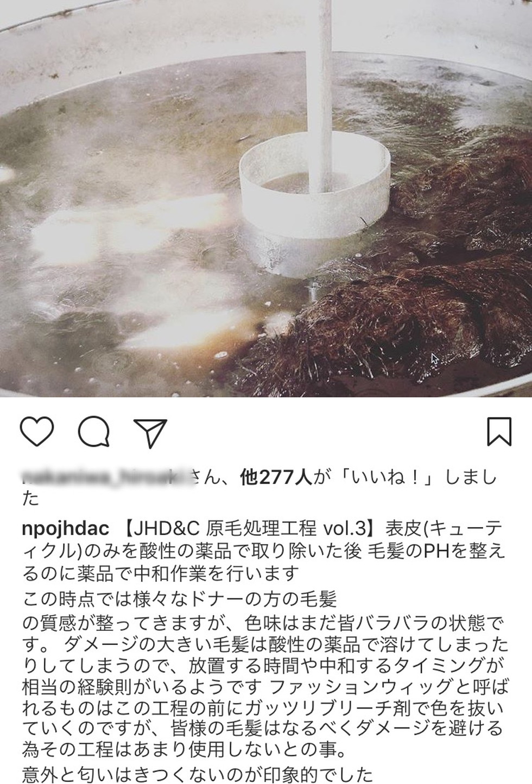
Task: View the 他277人 likes list
Action: 275,478
